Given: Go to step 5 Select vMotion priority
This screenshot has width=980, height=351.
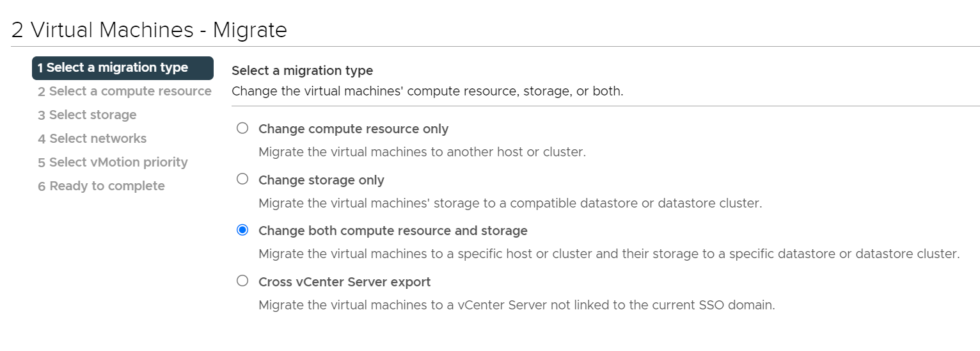Looking at the screenshot, I should click(x=113, y=163).
